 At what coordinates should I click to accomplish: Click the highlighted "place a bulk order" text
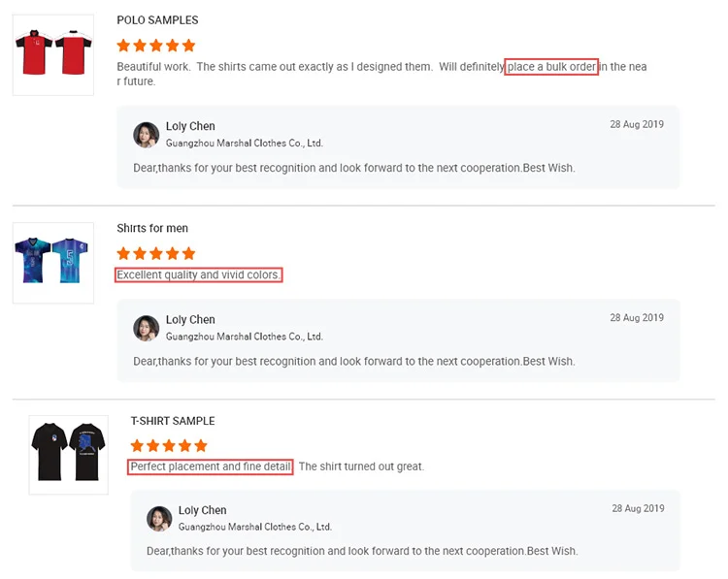[551, 67]
